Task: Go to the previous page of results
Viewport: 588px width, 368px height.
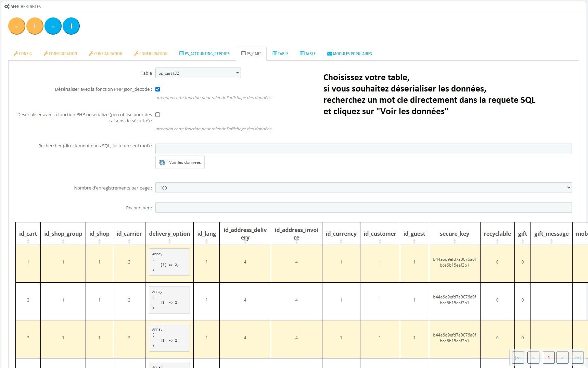Action: pos(533,358)
